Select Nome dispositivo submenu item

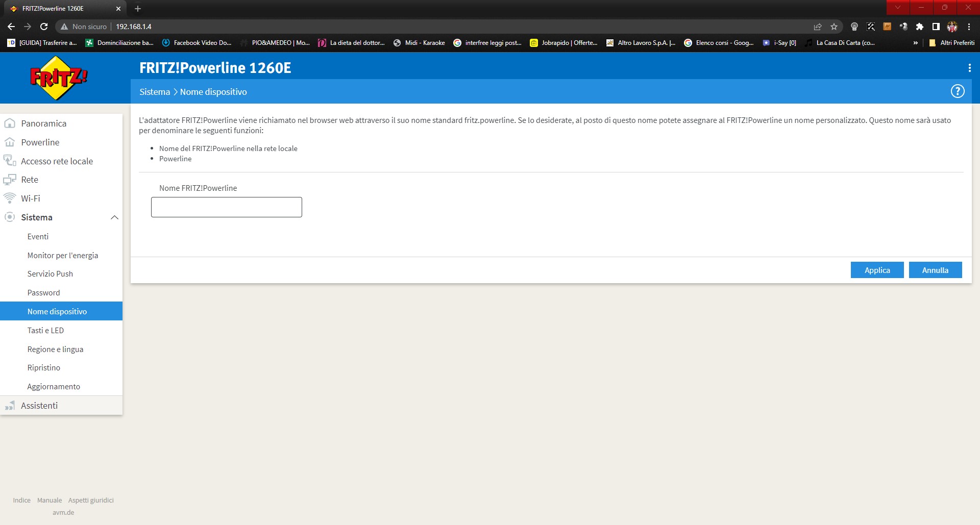point(61,311)
